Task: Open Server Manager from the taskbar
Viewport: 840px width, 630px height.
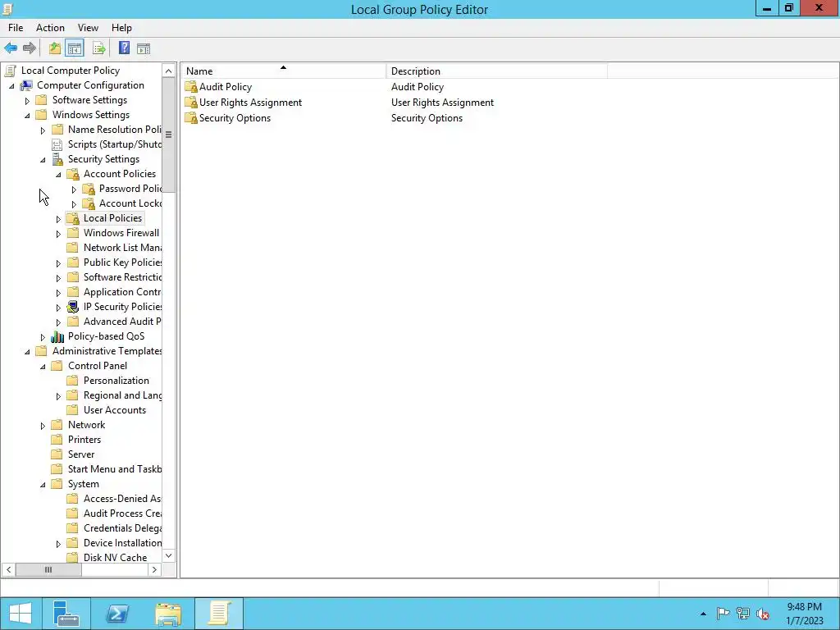Action: (x=66, y=614)
